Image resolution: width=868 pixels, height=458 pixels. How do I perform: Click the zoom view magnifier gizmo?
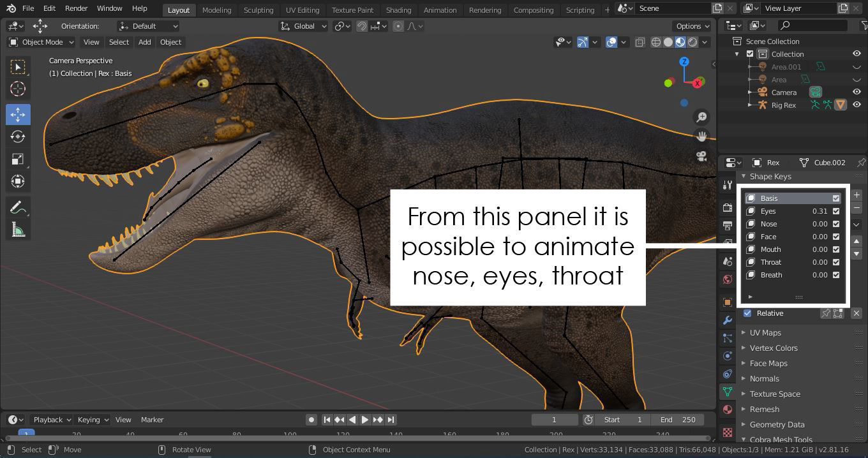tap(701, 117)
